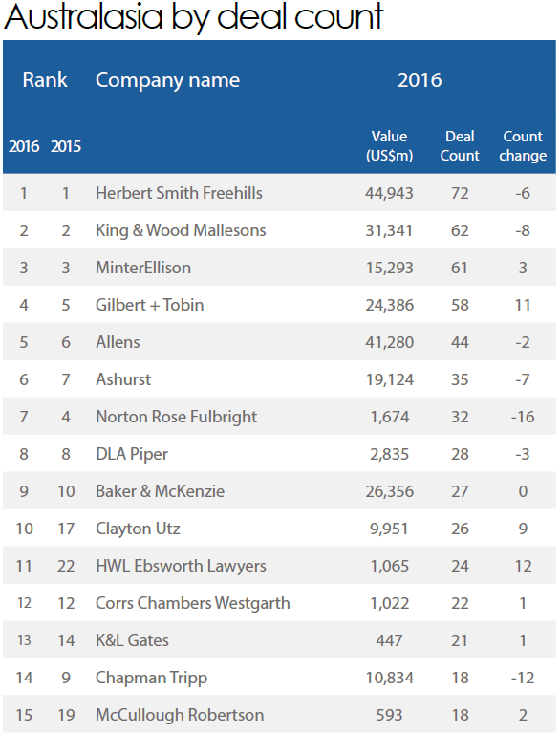Select Norton Rose Fulbright entry
This screenshot has height=734, width=560.
[x=177, y=417]
